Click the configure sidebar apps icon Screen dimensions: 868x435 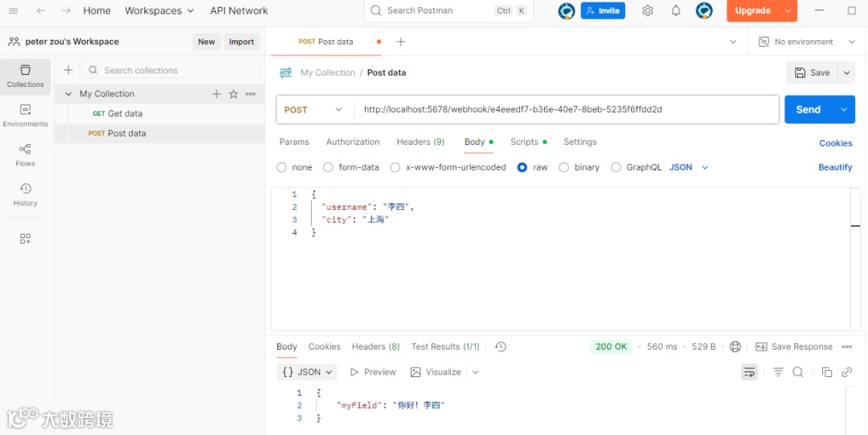click(x=26, y=239)
